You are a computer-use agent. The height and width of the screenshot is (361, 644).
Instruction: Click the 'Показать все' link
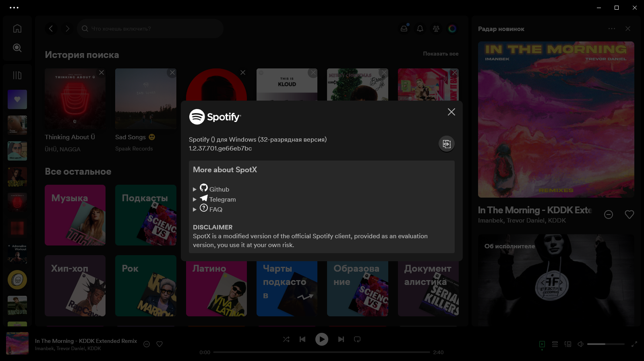click(441, 54)
